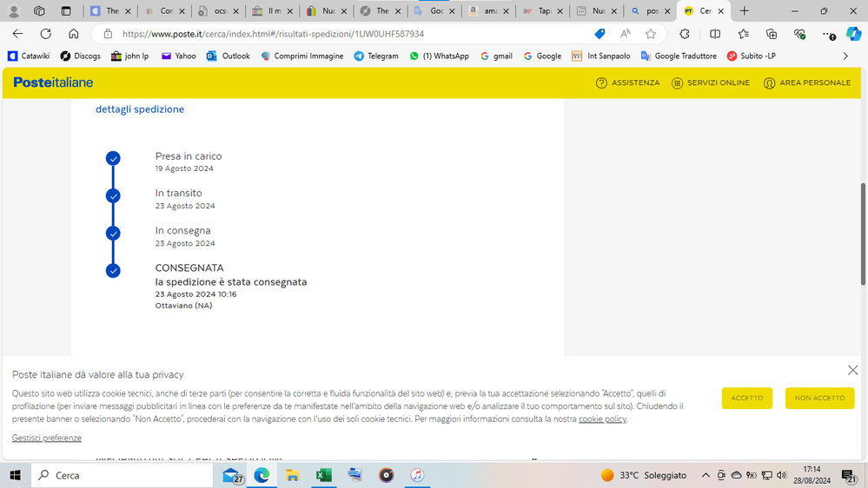Open the Collections icon
Image resolution: width=868 pixels, height=488 pixels.
click(x=772, y=34)
